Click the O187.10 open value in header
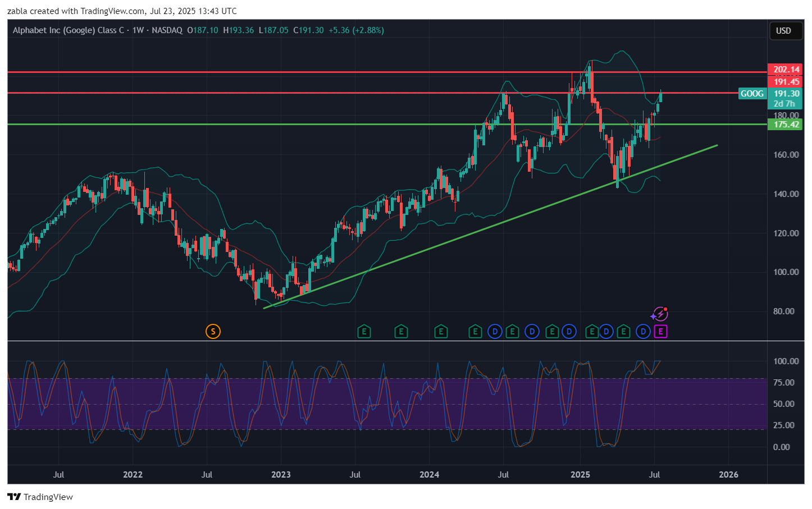This screenshot has width=812, height=509. coord(203,30)
